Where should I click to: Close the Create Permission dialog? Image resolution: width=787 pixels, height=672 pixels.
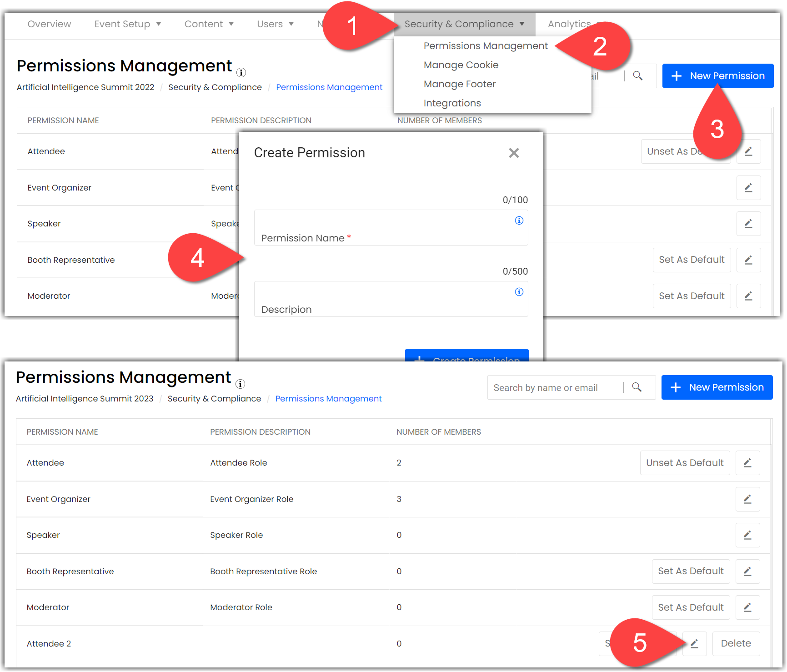tap(514, 153)
